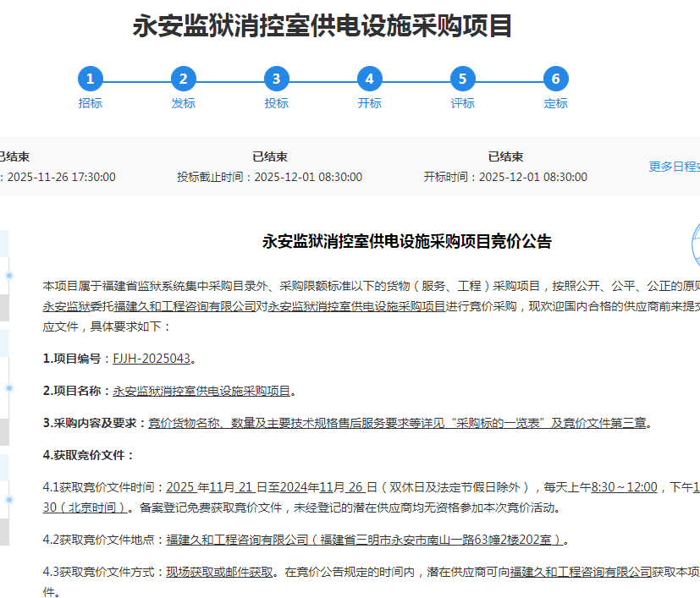Select the step 6 circle above 定标
700x598 pixels.
coord(555,80)
